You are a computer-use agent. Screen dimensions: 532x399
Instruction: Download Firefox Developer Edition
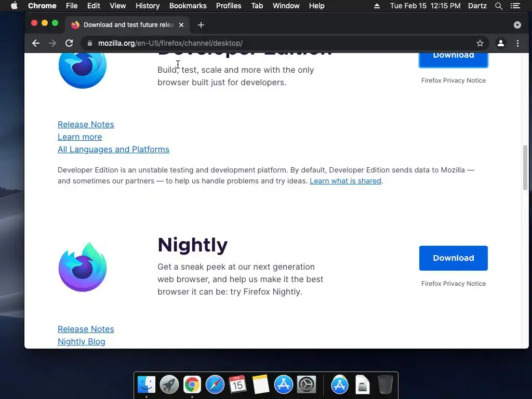tap(453, 60)
